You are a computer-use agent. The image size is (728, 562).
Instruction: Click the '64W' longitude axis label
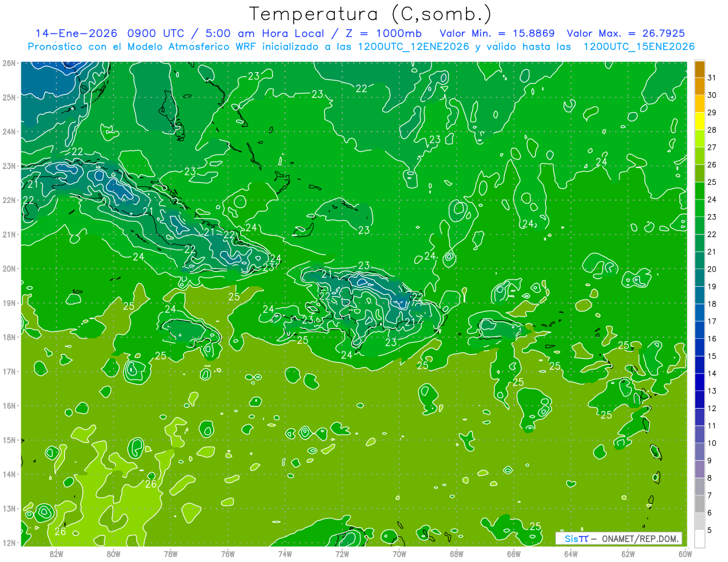click(x=570, y=554)
